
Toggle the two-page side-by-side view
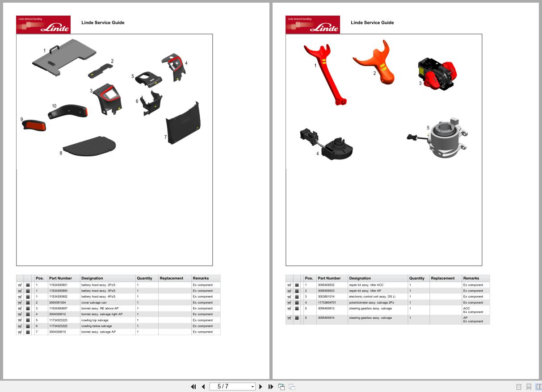(538, 387)
